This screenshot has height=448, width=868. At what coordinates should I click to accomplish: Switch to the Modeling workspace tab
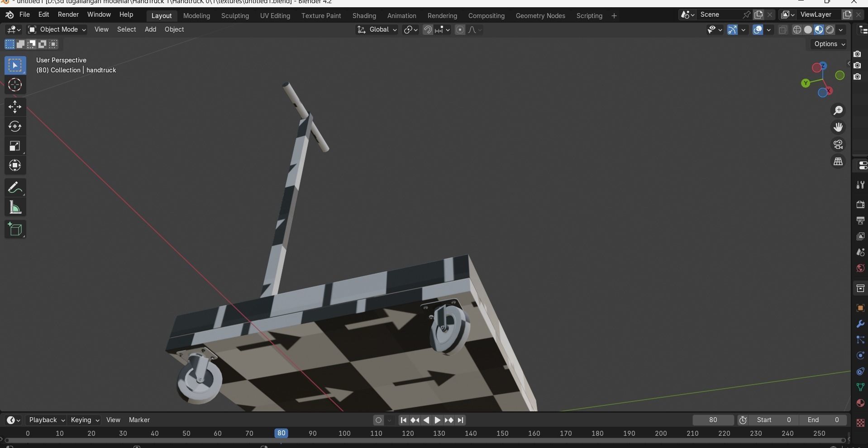pyautogui.click(x=196, y=16)
